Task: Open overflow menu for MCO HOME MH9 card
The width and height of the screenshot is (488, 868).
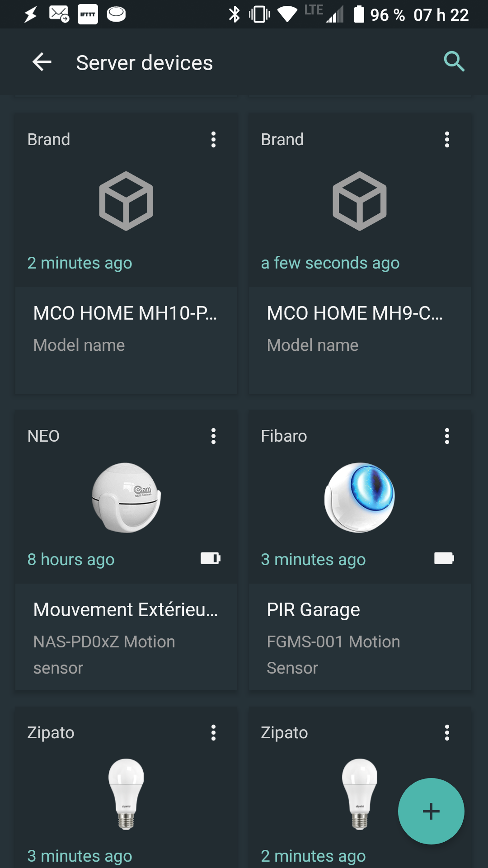Action: [447, 140]
